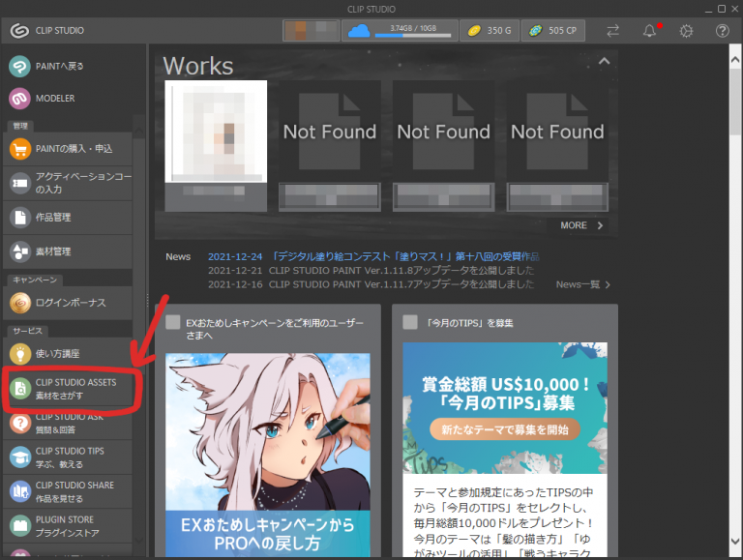The image size is (743, 560).
Task: Open News一覧 link
Action: pos(582,284)
